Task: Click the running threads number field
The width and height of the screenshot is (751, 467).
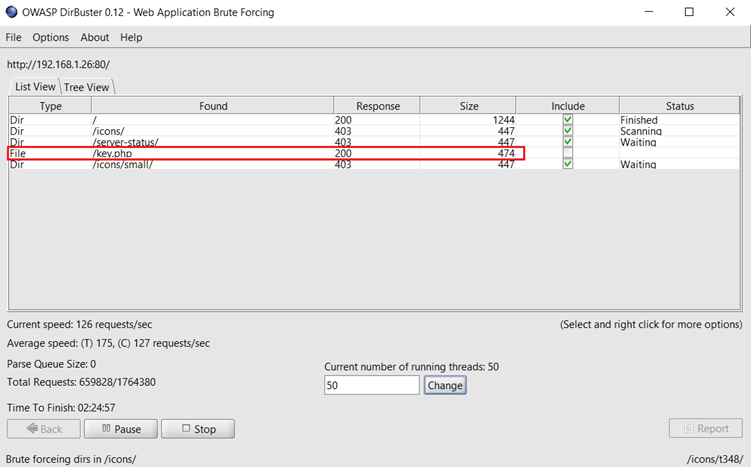Action: pyautogui.click(x=371, y=385)
